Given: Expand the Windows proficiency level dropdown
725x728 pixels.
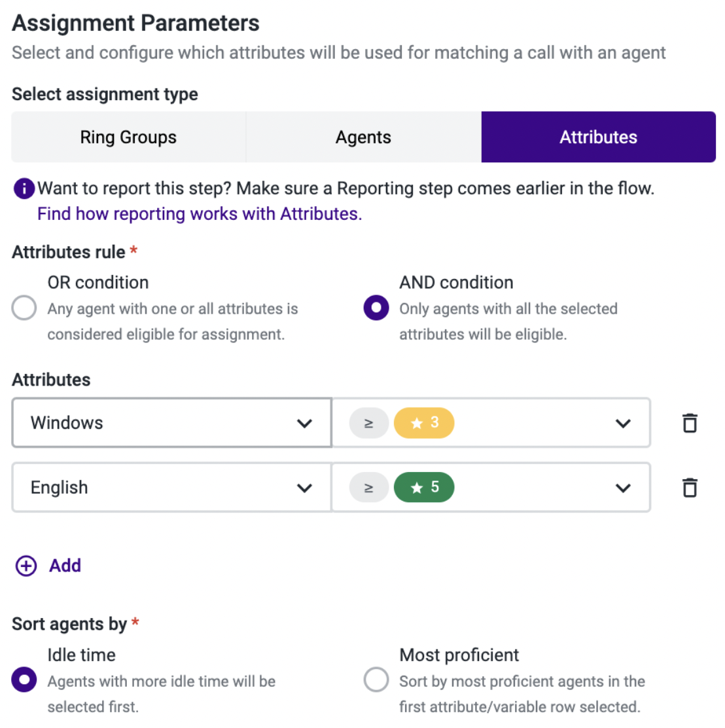Looking at the screenshot, I should (x=491, y=422).
